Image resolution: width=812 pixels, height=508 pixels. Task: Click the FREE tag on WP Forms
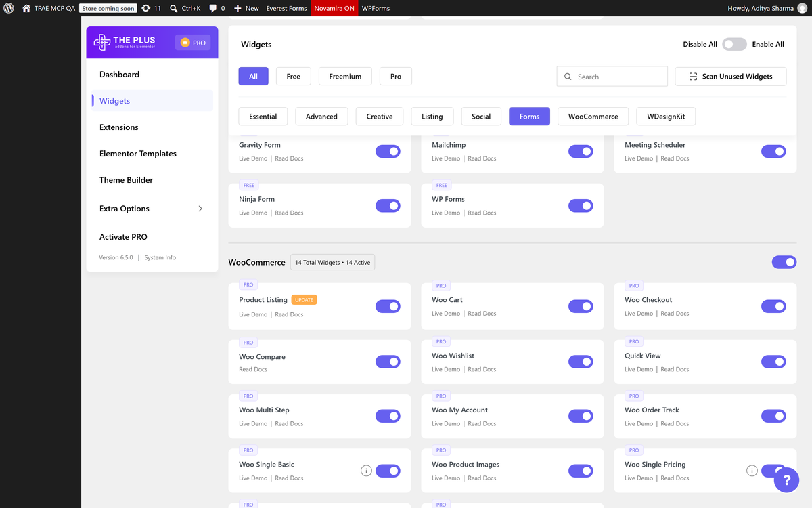point(442,185)
